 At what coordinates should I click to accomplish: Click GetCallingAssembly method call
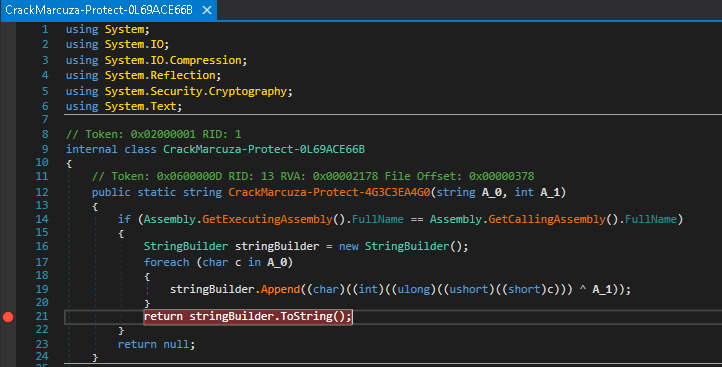click(x=547, y=219)
